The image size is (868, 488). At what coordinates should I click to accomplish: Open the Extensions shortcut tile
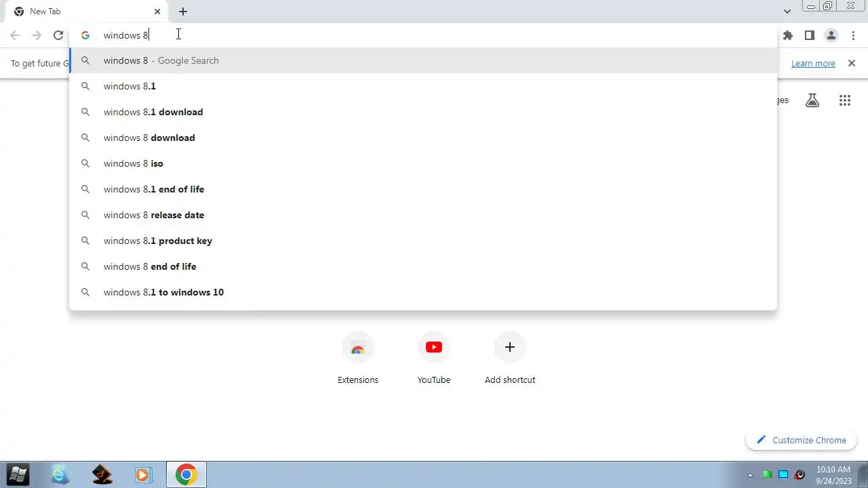click(358, 359)
